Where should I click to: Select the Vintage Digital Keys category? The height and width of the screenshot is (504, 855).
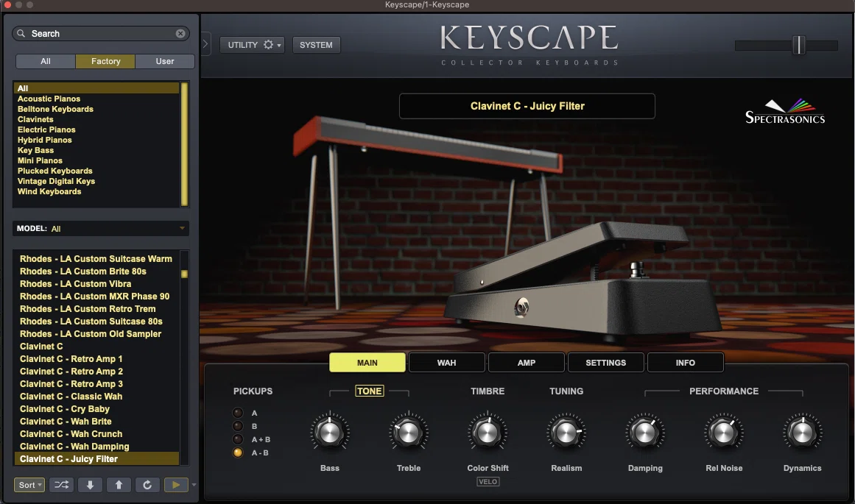[x=56, y=182]
